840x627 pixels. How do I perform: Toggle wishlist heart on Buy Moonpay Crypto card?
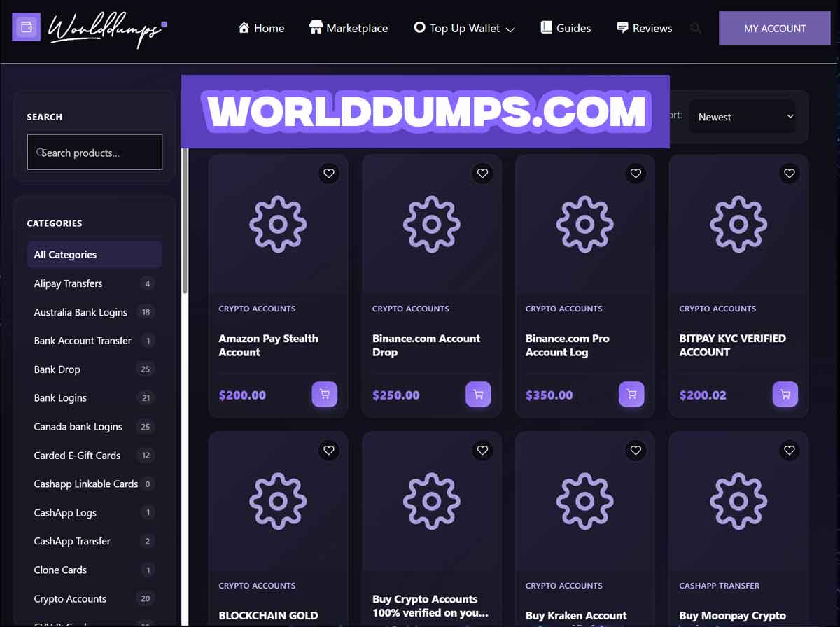pyautogui.click(x=790, y=451)
